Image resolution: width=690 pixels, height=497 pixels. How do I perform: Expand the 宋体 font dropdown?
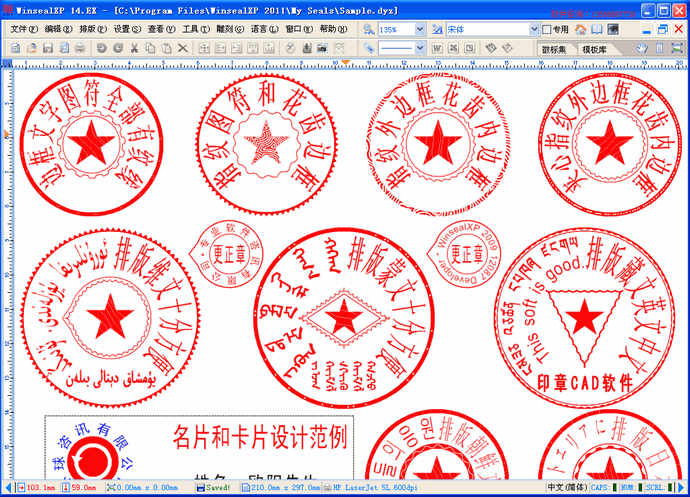(534, 29)
